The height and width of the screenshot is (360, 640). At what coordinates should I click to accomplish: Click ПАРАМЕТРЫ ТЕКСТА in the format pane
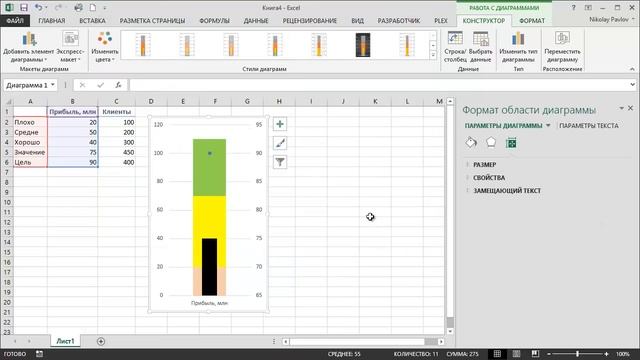pyautogui.click(x=589, y=126)
